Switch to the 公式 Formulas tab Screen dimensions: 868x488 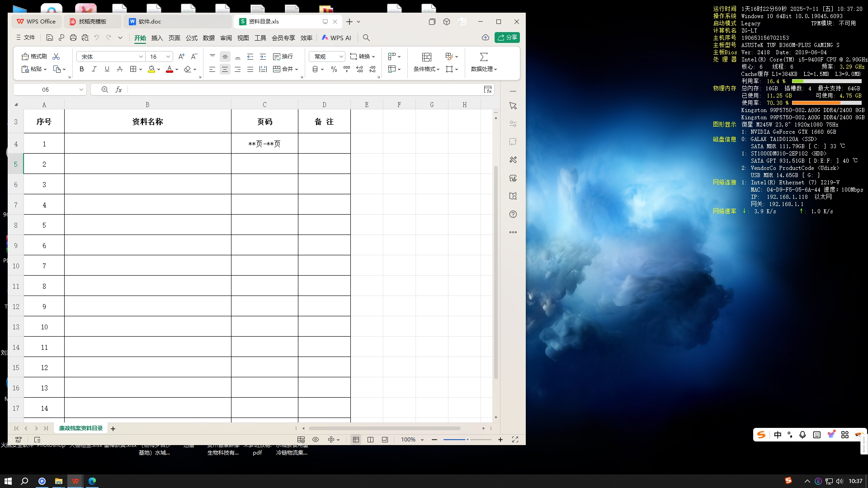point(192,38)
